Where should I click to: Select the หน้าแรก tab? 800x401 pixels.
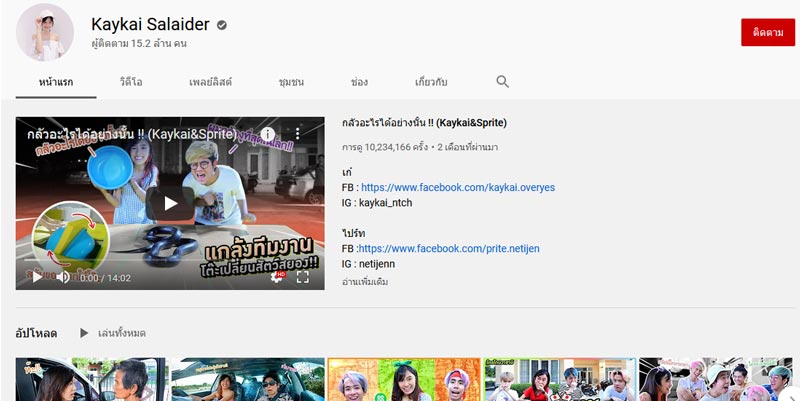[56, 82]
